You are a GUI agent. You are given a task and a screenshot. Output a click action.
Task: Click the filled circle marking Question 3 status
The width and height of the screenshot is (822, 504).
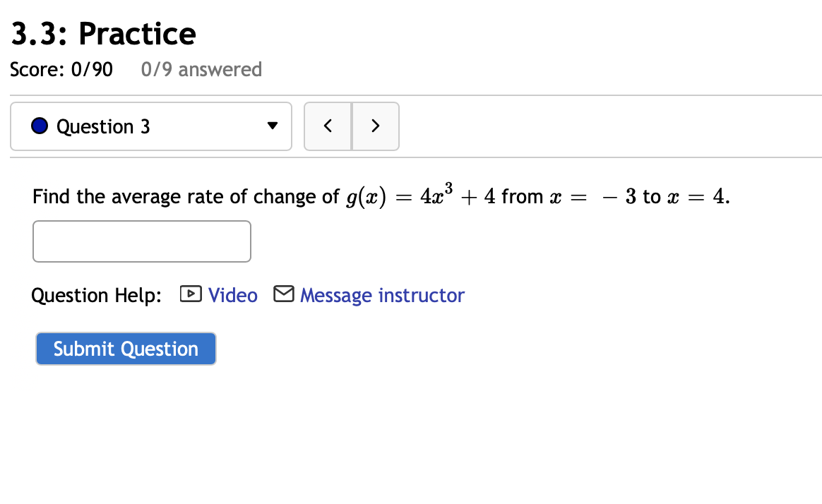tap(39, 125)
